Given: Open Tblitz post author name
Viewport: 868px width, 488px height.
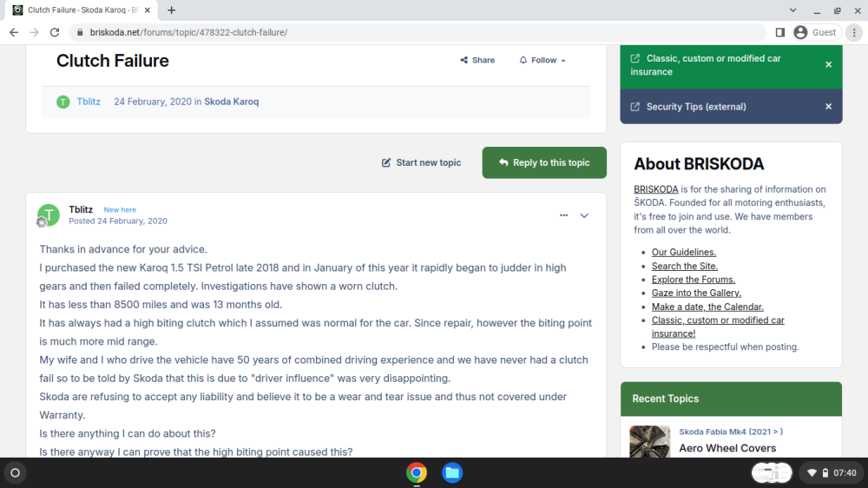Looking at the screenshot, I should point(81,209).
